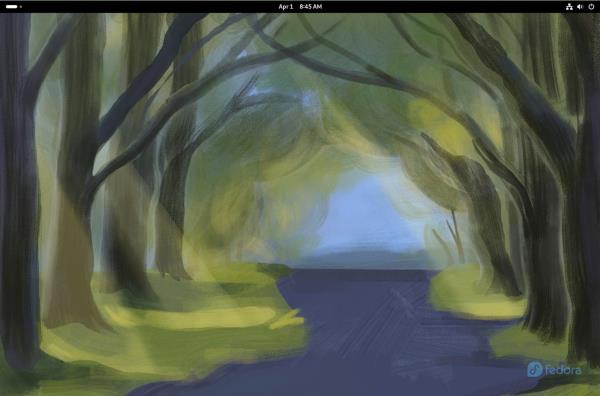Open the calendar from 'Apr 1' date
The height and width of the screenshot is (396, 600).
pos(285,7)
